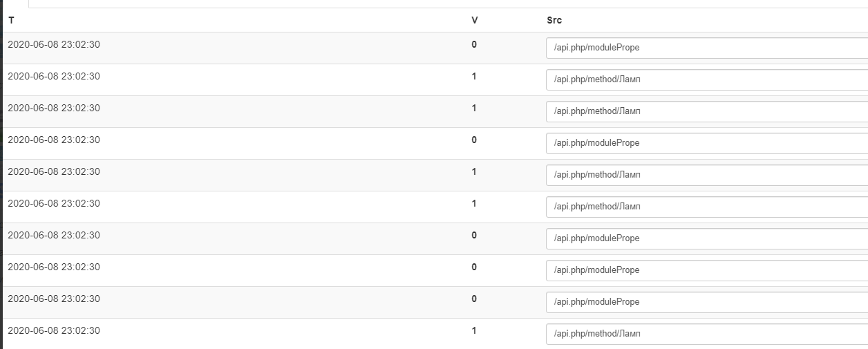Click the fourth row's Src input
Viewport: 868px width, 349px height.
[x=705, y=144]
